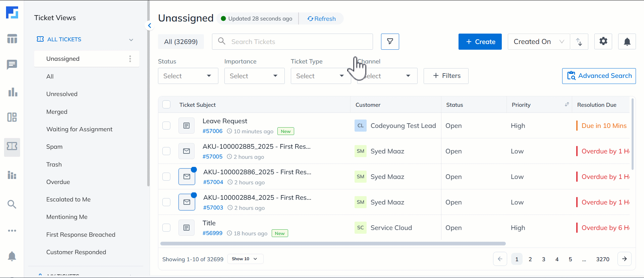
Task: Open the Created On sort dropdown
Action: coord(538,42)
